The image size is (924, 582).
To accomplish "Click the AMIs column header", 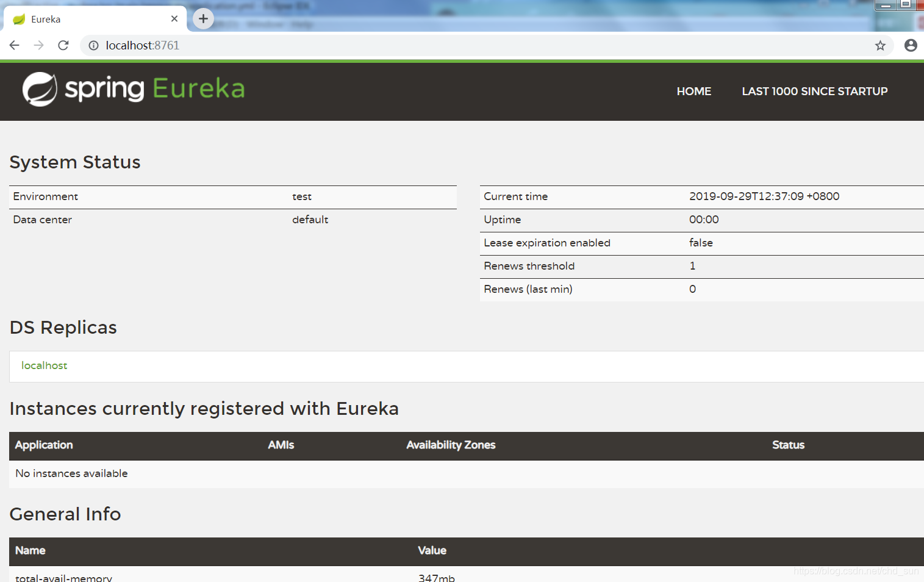I will 281,445.
